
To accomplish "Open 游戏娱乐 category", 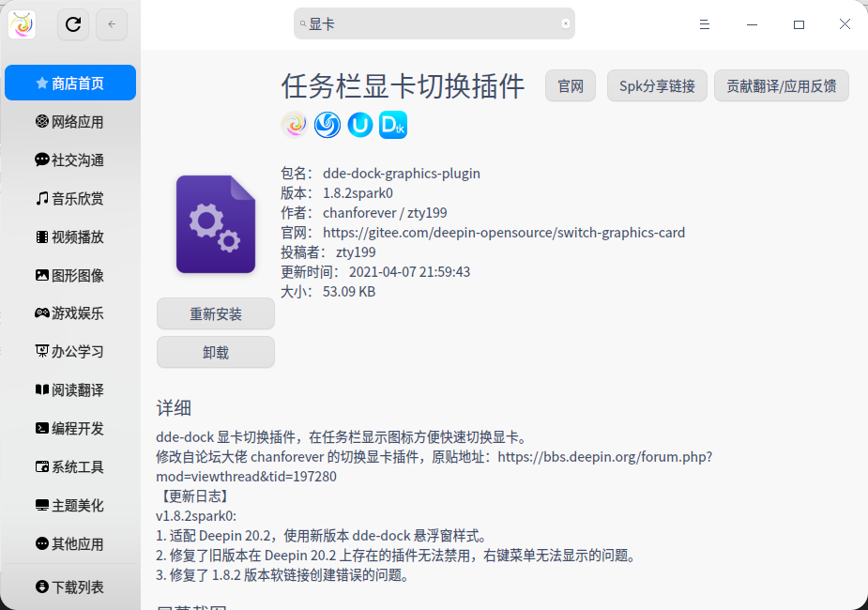I will pyautogui.click(x=70, y=313).
